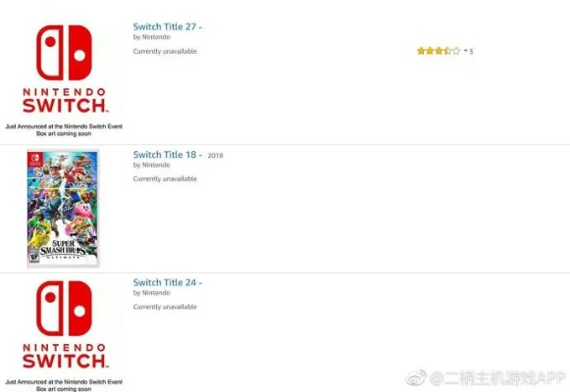The height and width of the screenshot is (392, 570).
Task: Click the Weibo logo icon in the watermark
Action: pyautogui.click(x=416, y=377)
